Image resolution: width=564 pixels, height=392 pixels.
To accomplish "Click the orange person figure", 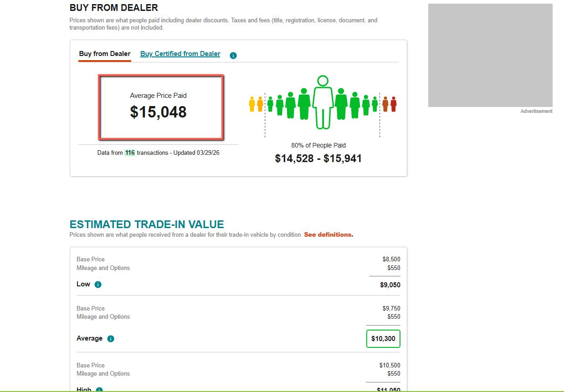I will coord(385,104).
